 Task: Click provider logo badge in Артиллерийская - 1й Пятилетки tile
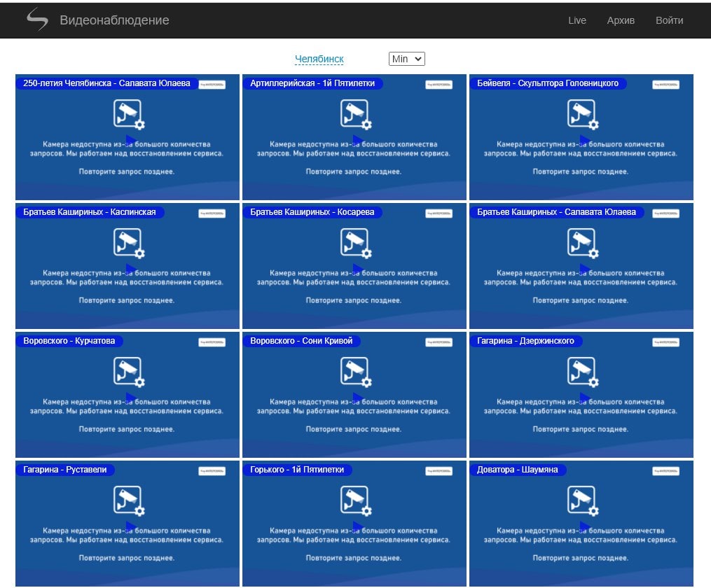[x=439, y=85]
